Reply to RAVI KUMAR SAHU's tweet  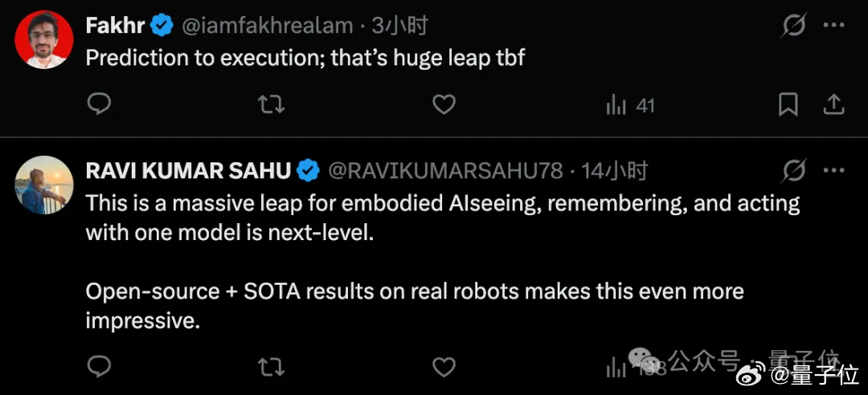click(x=99, y=367)
